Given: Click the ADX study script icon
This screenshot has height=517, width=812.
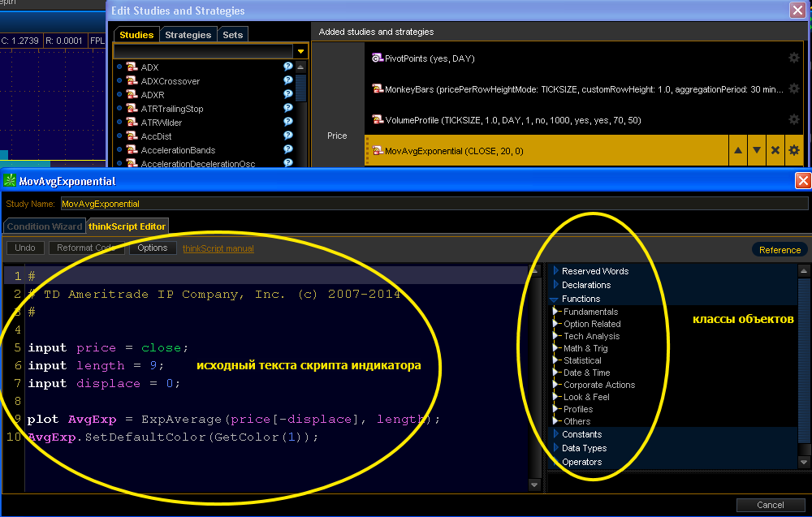Looking at the screenshot, I should (132, 67).
